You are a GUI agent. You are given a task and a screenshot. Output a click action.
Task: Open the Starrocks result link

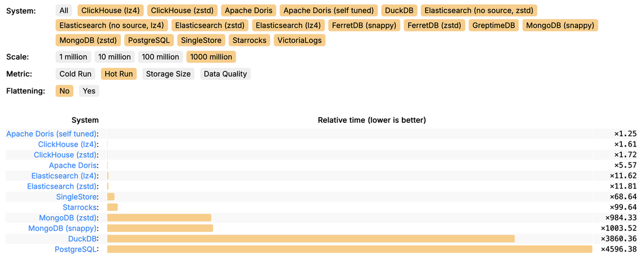pos(80,207)
